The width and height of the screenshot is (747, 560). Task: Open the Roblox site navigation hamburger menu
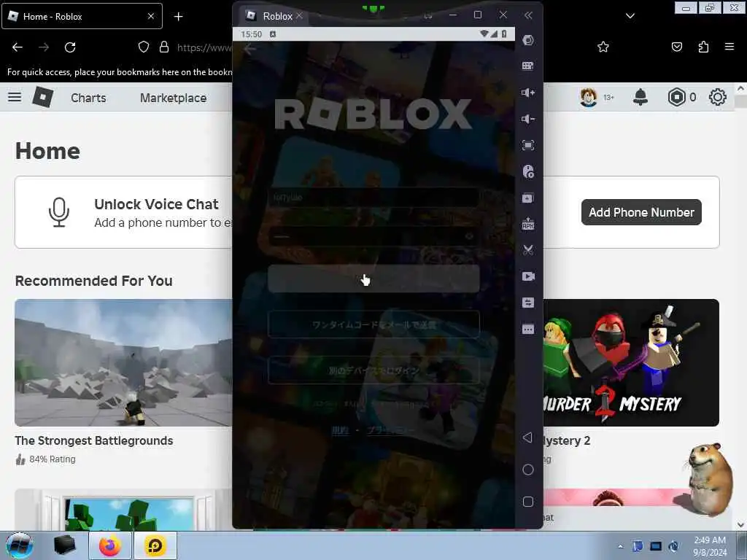(x=15, y=97)
